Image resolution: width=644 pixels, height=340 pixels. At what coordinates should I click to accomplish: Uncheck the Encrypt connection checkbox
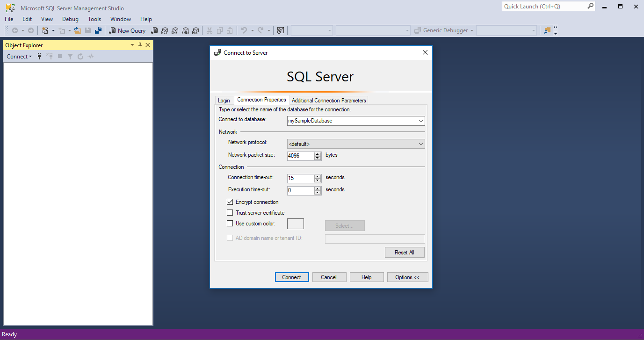(x=230, y=202)
